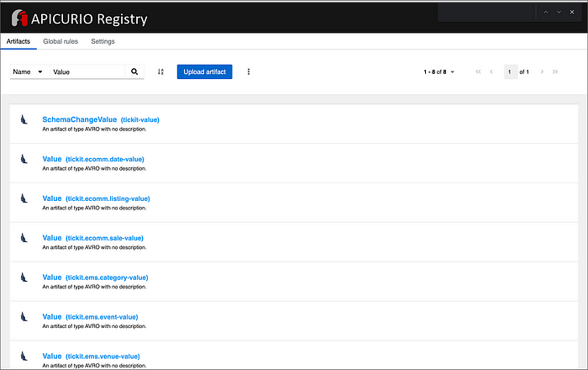Viewport: 588px width, 370px height.
Task: Click the SchemaChangeValue description text
Action: point(94,129)
